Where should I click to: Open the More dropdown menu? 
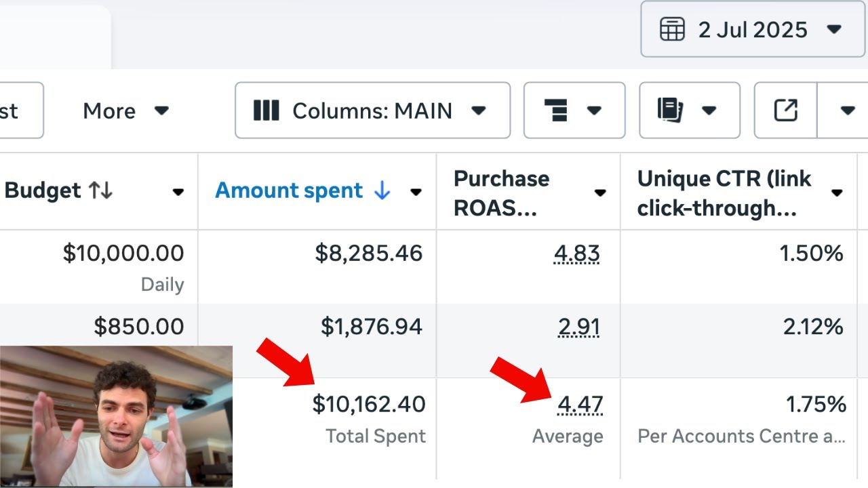point(125,110)
